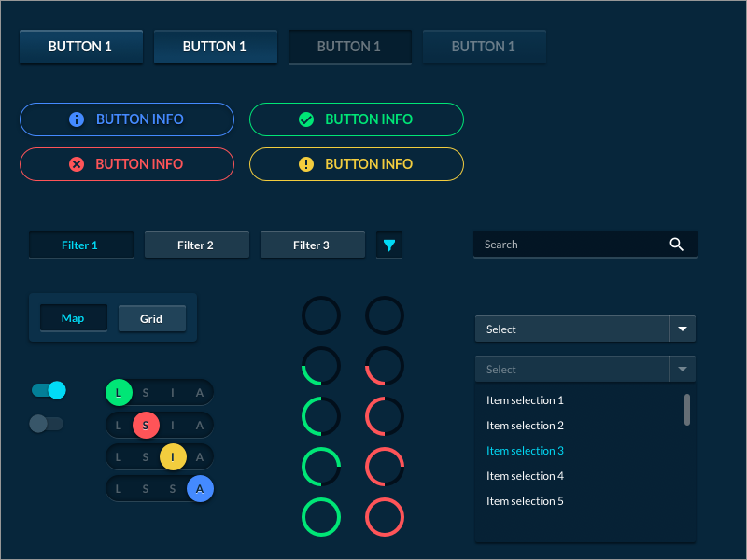Screen dimensions: 747x560
Task: Select the Filter 2 tab
Action: click(x=196, y=245)
